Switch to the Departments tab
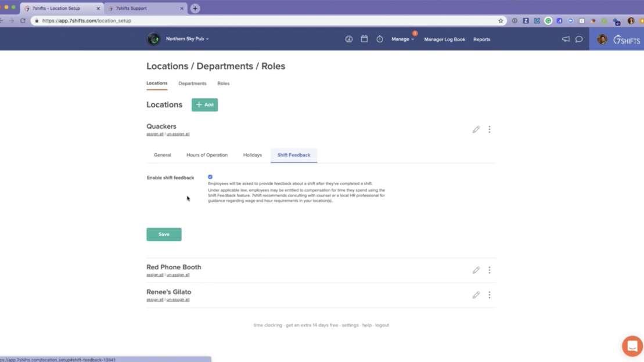The width and height of the screenshot is (644, 362). 192,84
